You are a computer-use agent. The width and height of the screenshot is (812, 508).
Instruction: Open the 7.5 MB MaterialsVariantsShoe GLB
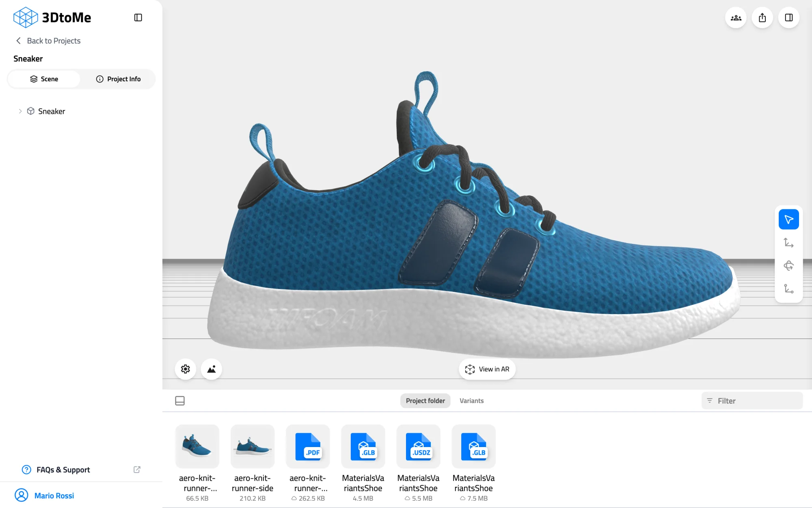coord(473,446)
